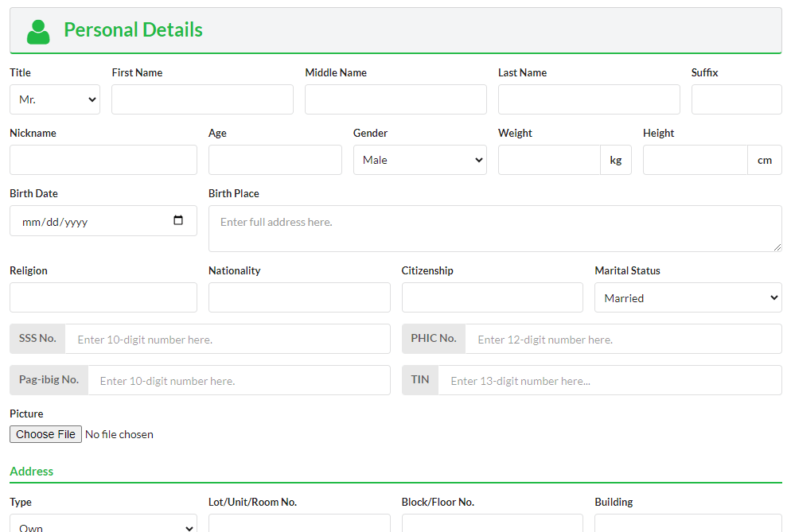This screenshot has height=532, width=791.
Task: Click the Height field in cm
Action: tap(695, 160)
